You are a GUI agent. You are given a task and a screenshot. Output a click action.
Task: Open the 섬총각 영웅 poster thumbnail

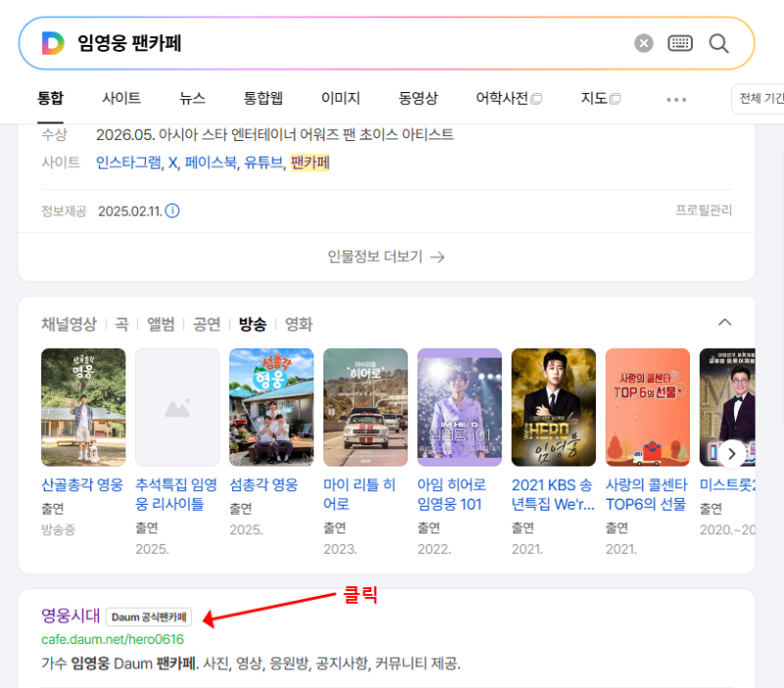(271, 407)
